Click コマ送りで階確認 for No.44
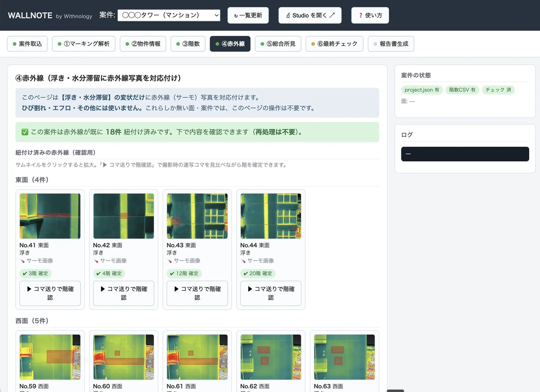This screenshot has width=540, height=392. [271, 293]
